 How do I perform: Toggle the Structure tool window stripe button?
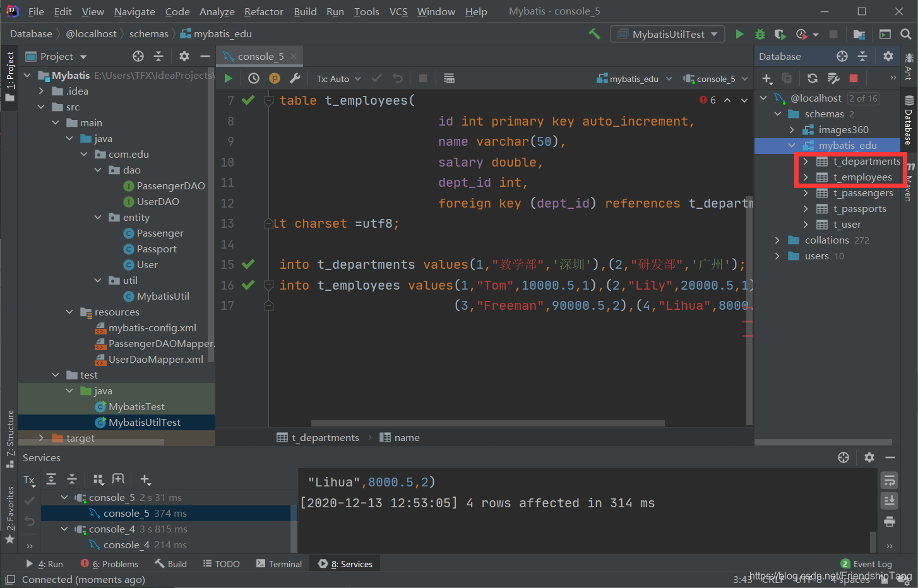point(9,439)
